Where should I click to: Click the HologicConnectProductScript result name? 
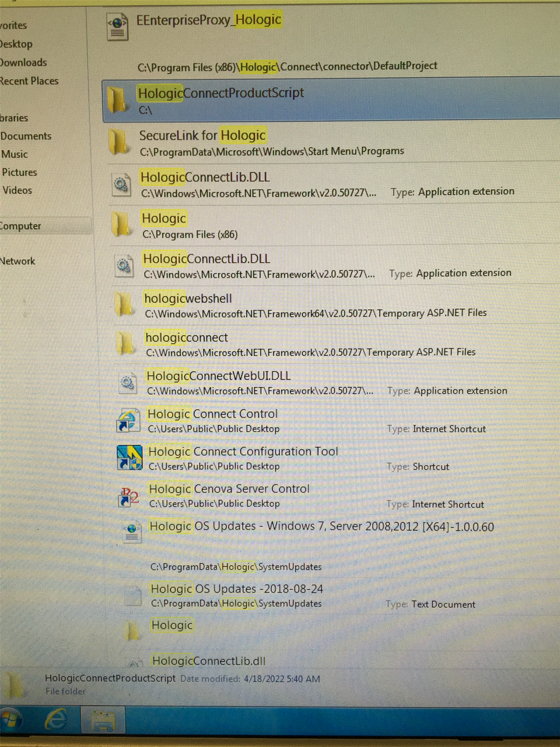221,93
